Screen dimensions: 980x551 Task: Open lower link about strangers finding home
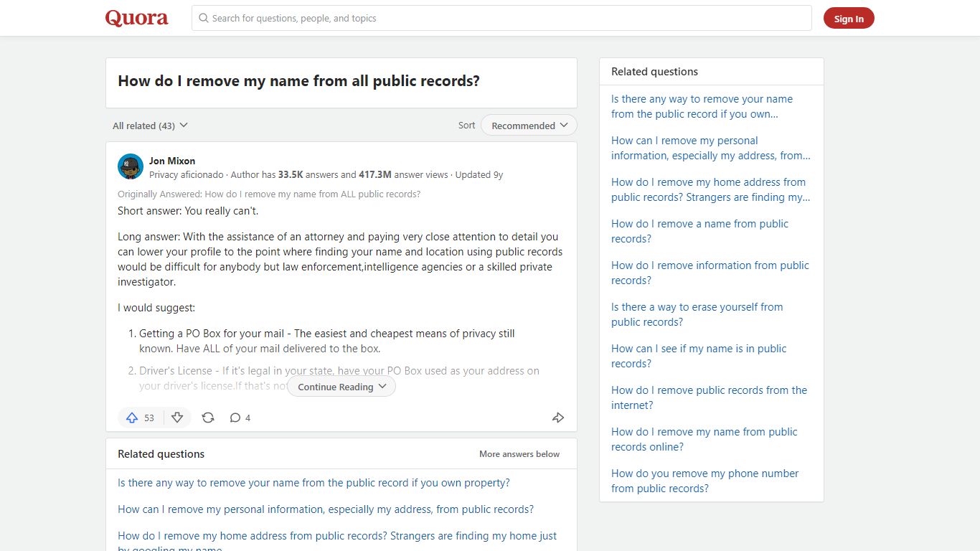337,542
